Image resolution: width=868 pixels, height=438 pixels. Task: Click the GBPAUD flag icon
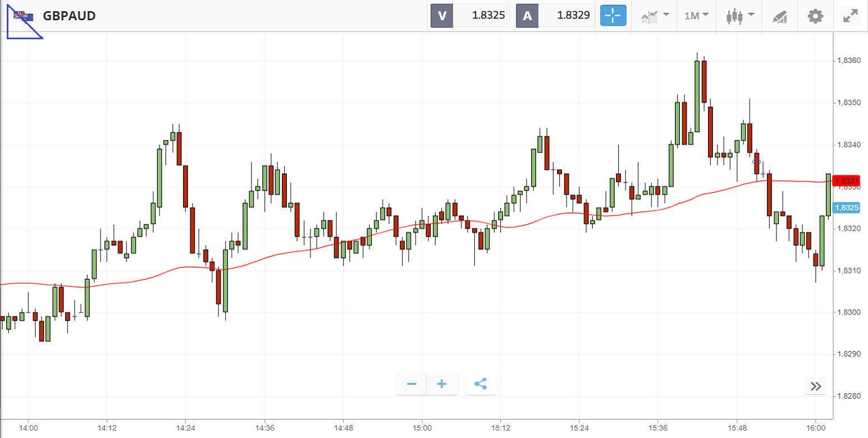(x=24, y=16)
